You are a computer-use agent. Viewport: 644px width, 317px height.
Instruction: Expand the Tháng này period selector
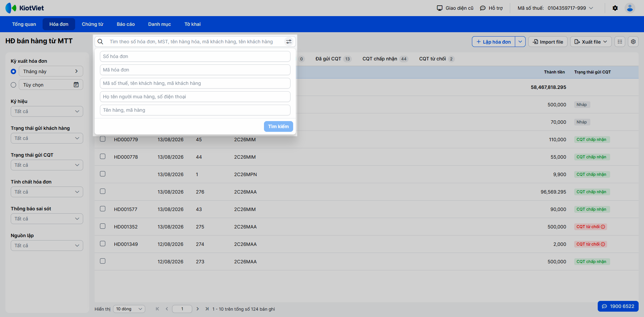point(51,71)
